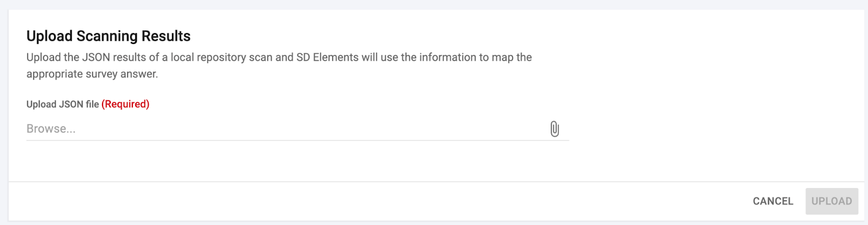Click the paperclip attach file icon
Viewport: 868px width, 225px height.
click(555, 129)
